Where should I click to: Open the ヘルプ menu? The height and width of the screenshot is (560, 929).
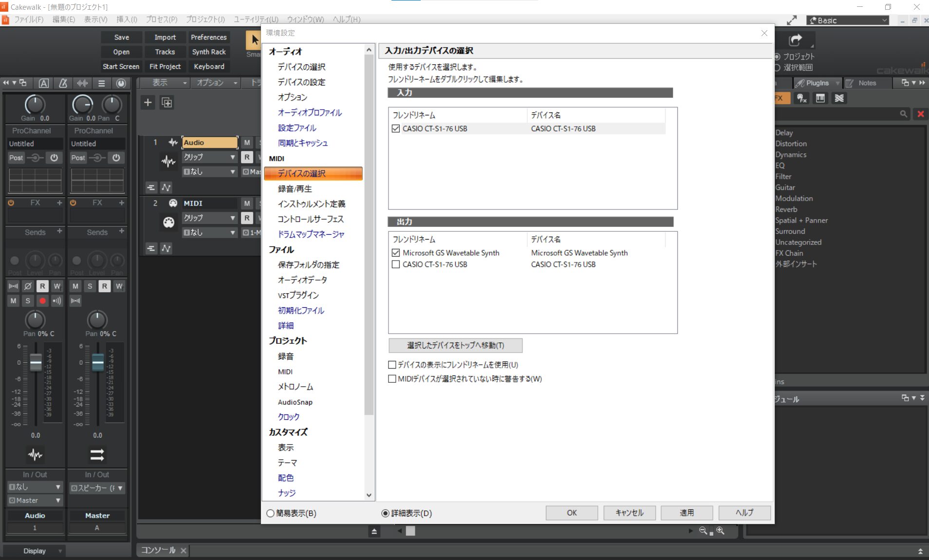click(347, 19)
